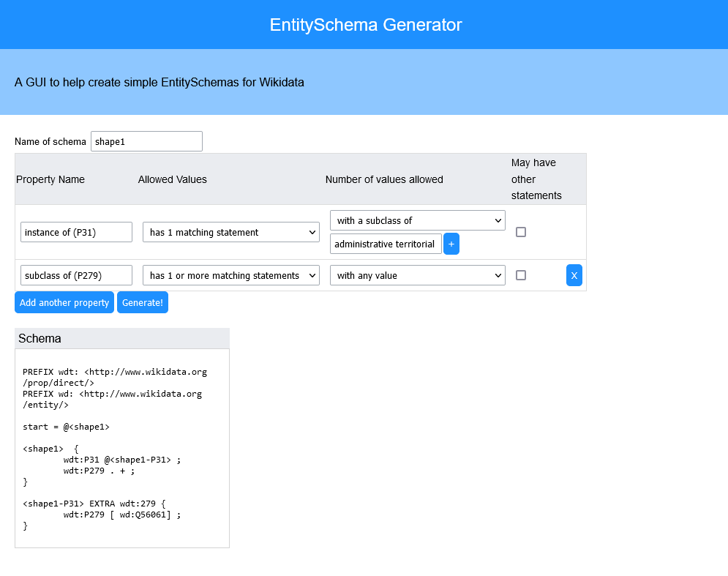Open the 'has 1 matching statement' dropdown
The width and height of the screenshot is (728, 576).
click(230, 232)
